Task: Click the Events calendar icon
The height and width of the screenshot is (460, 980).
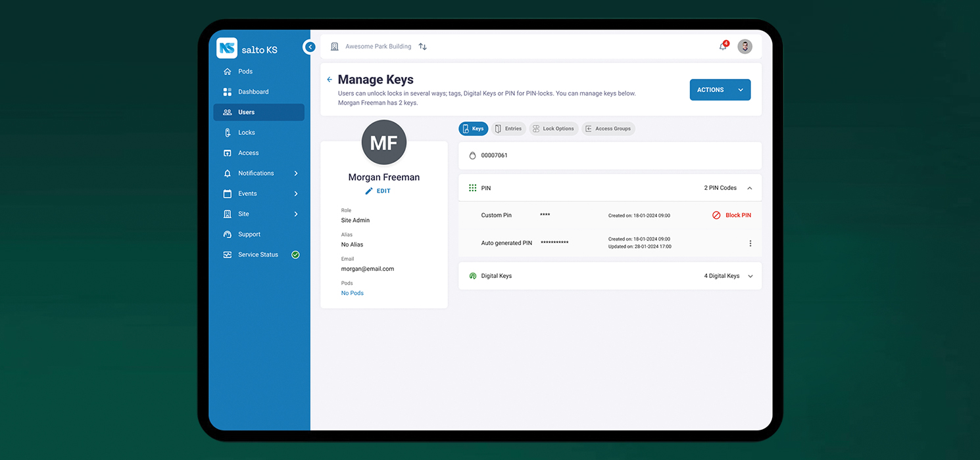Action: point(228,194)
